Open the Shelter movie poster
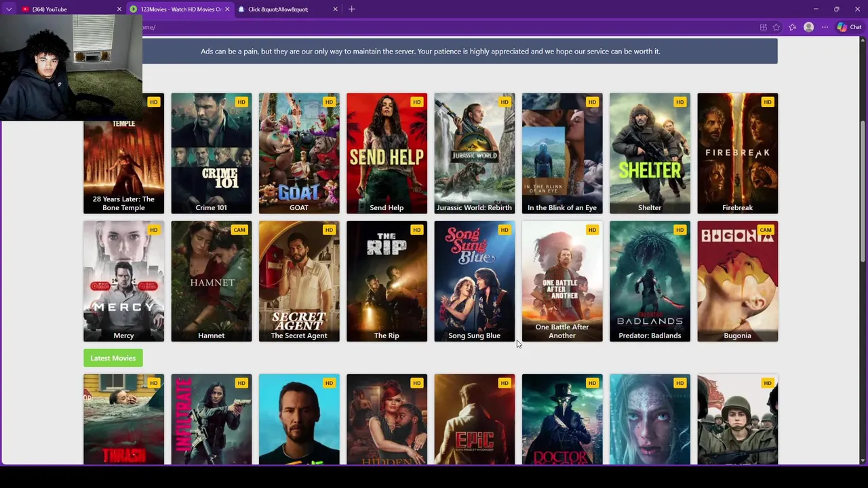The image size is (868, 488). pos(650,153)
